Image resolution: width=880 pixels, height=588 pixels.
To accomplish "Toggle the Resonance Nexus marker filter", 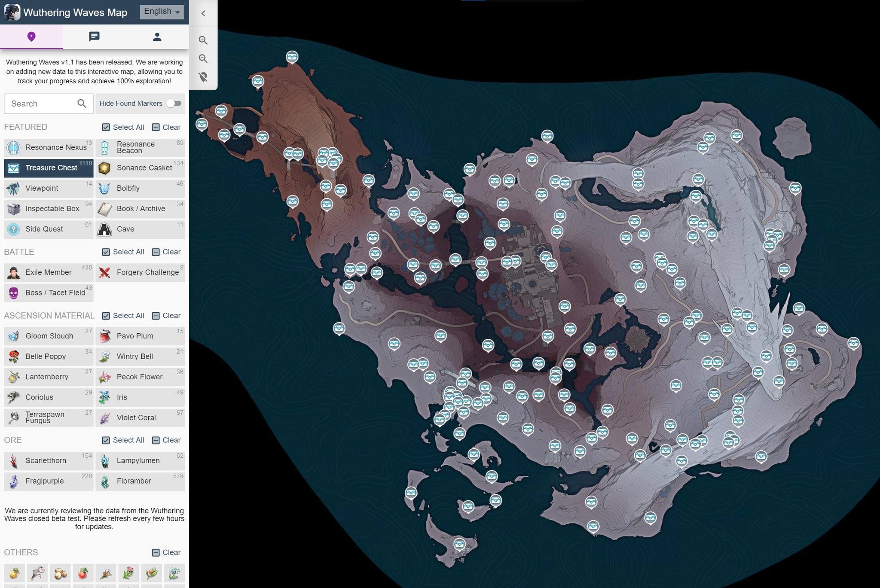I will pyautogui.click(x=49, y=147).
